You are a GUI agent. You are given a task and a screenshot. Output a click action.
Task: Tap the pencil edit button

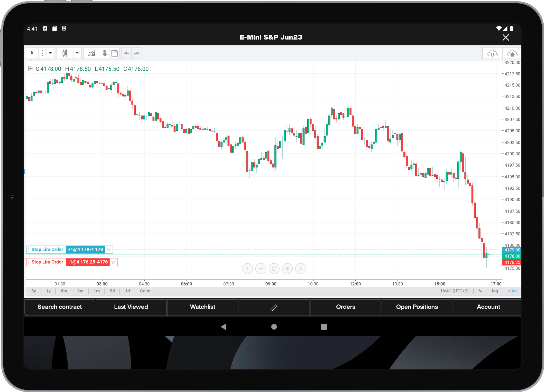[x=274, y=307]
